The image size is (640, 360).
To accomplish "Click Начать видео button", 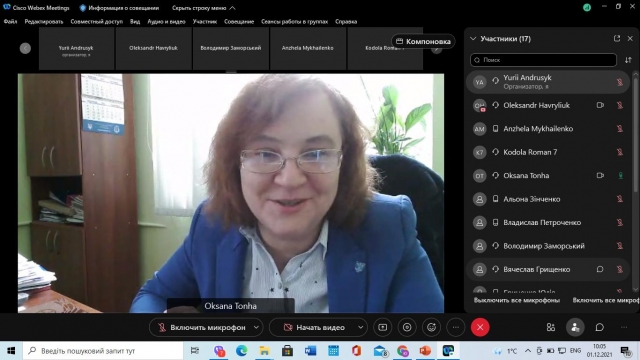I will click(314, 327).
